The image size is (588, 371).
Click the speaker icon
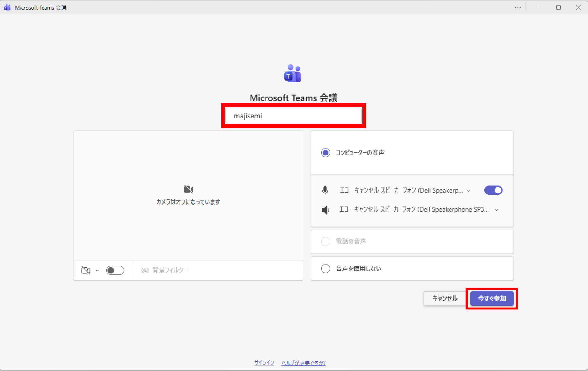(x=325, y=210)
